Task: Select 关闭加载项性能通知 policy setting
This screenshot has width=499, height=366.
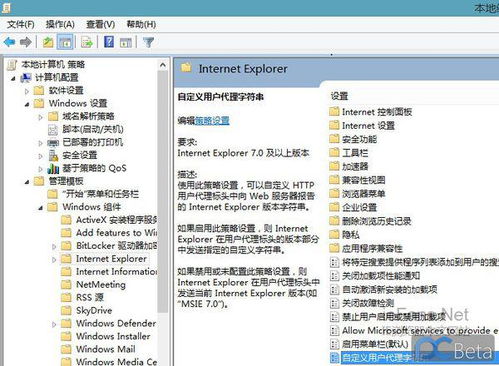Action: click(375, 276)
